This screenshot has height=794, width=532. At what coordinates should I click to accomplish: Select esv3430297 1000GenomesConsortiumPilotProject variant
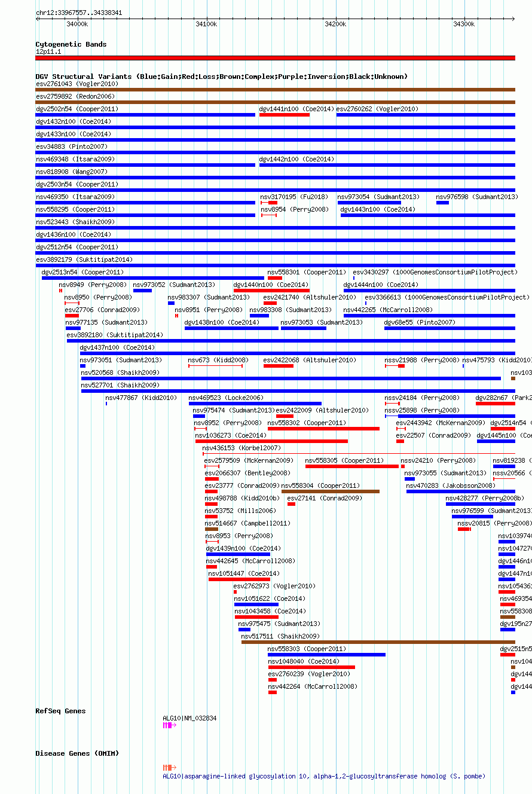(x=435, y=272)
